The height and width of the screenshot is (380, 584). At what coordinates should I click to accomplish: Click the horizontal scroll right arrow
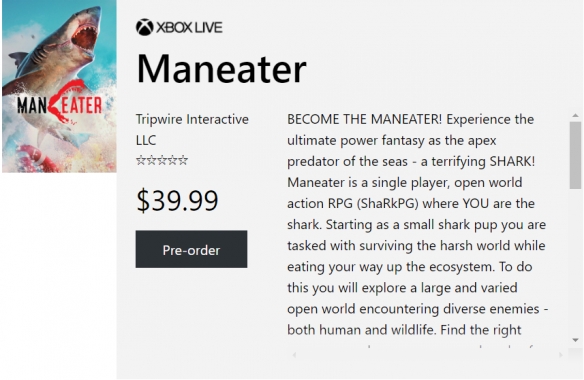561,355
